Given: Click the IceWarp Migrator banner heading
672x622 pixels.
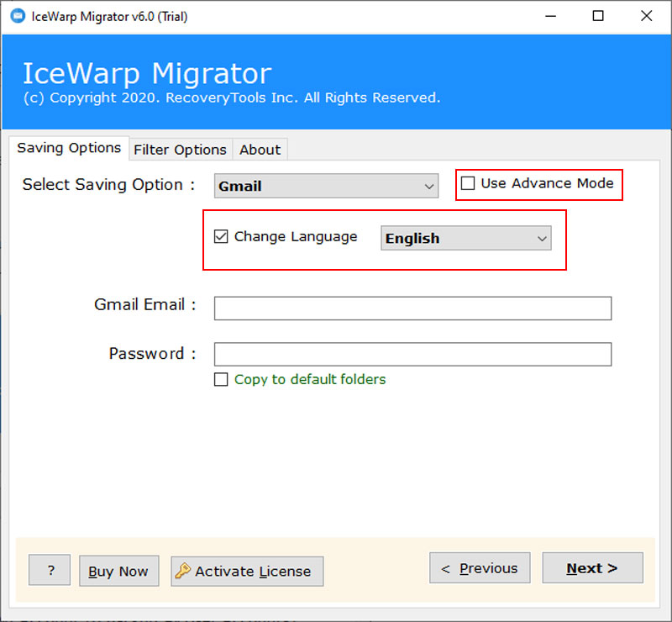Looking at the screenshot, I should point(147,73).
